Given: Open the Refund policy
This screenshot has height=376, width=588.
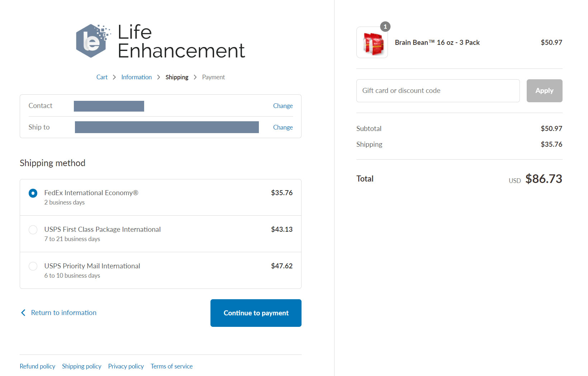Looking at the screenshot, I should tap(37, 366).
